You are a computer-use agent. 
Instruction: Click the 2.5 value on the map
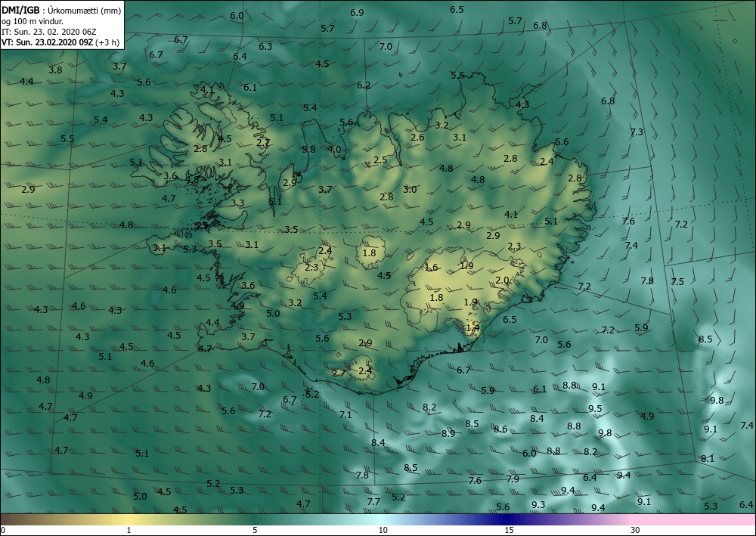(x=380, y=160)
